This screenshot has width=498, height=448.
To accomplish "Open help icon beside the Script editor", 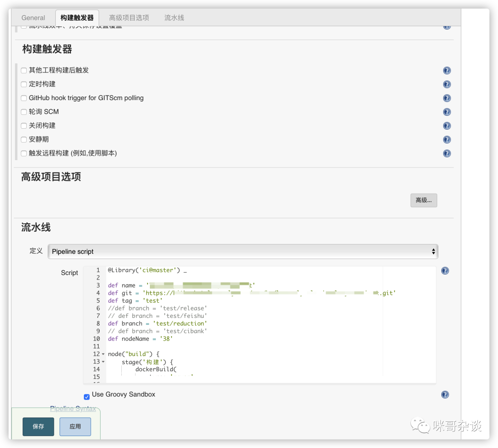I will point(445,271).
